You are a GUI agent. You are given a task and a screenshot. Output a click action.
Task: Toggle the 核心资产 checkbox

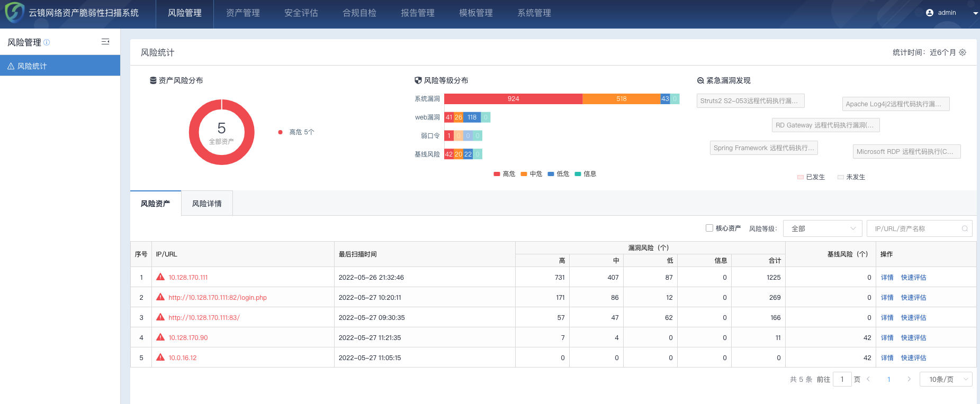click(x=709, y=228)
